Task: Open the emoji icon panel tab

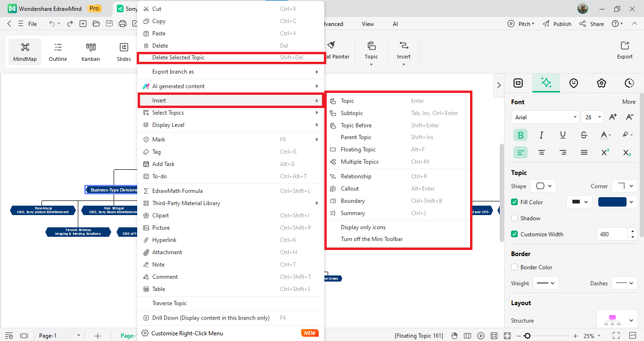Action: point(574,83)
